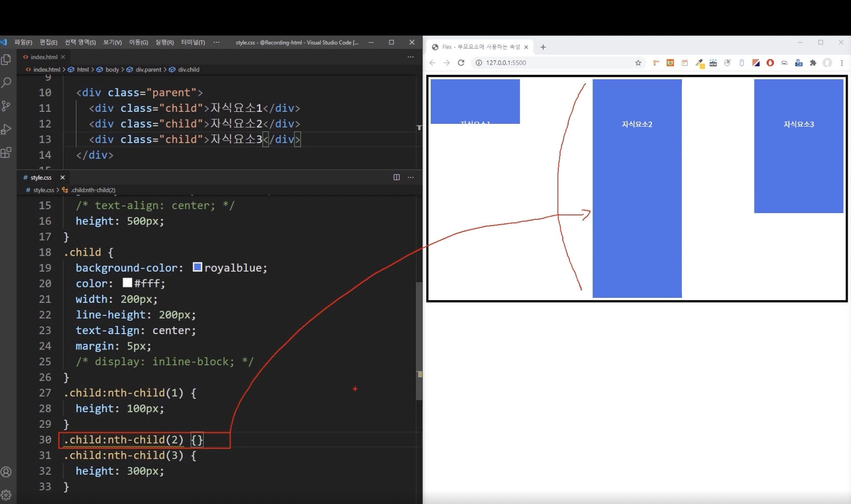Click the 자식요소2 box in the browser
The height and width of the screenshot is (504, 851).
(x=637, y=189)
